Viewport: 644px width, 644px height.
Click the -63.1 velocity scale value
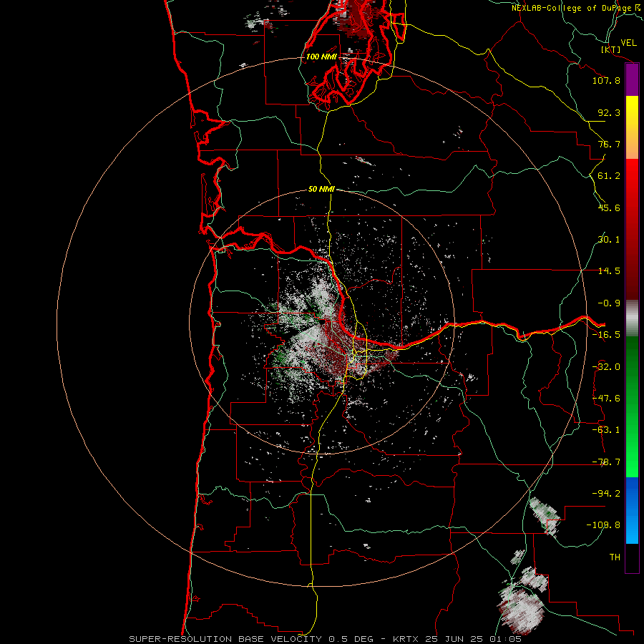coord(606,430)
